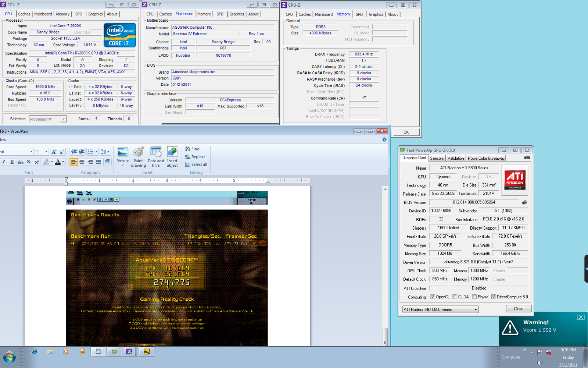This screenshot has height=368, width=588.
Task: Open the font size dropdown
Action: point(46,152)
